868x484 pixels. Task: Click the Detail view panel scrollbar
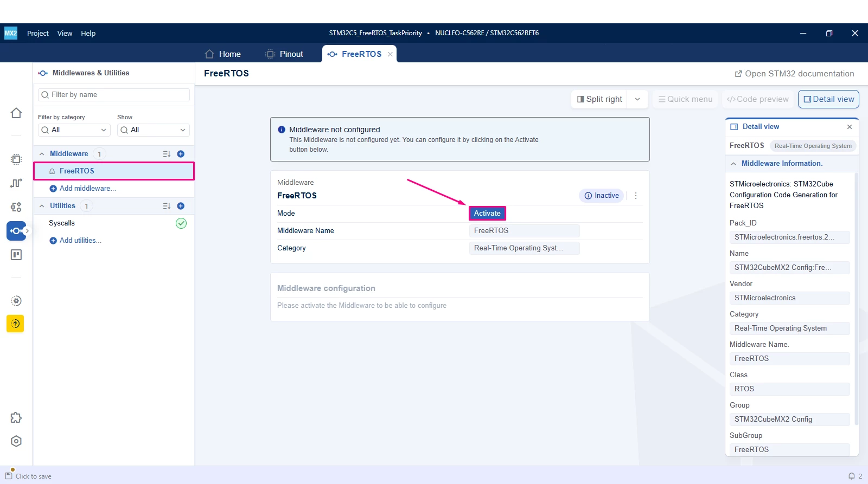[856, 298]
